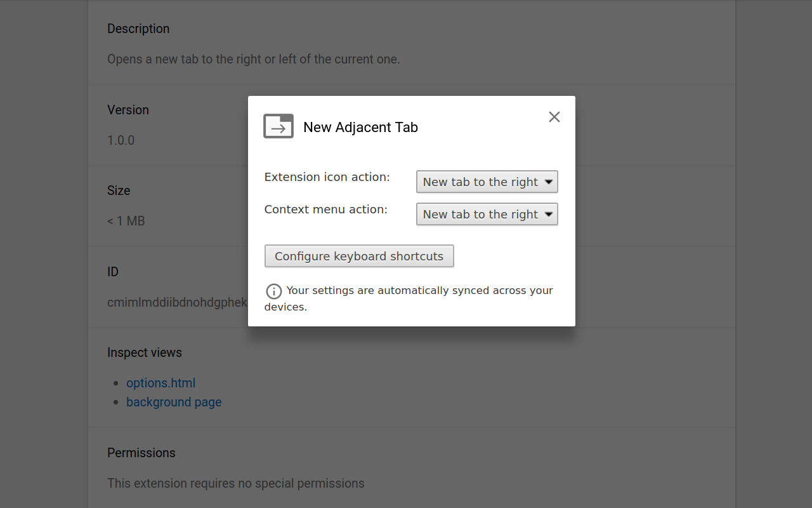Click the < 1 MB size value
The image size is (812, 508).
126,221
